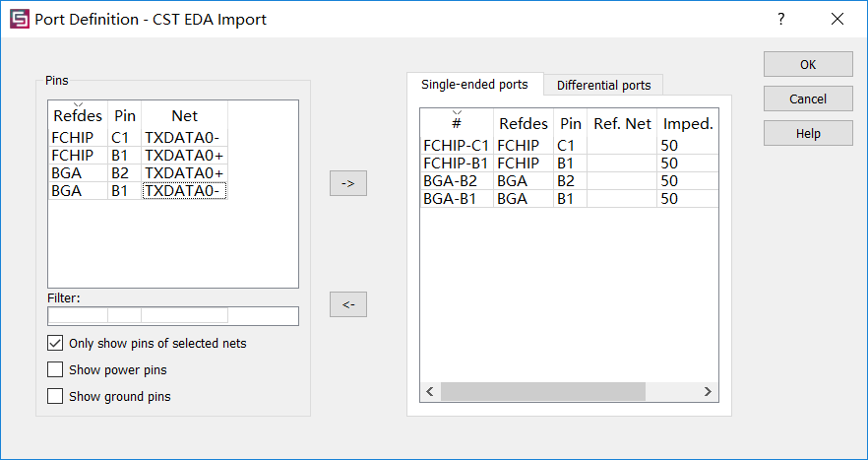
Task: Sort ports by # column header
Action: pos(457,123)
